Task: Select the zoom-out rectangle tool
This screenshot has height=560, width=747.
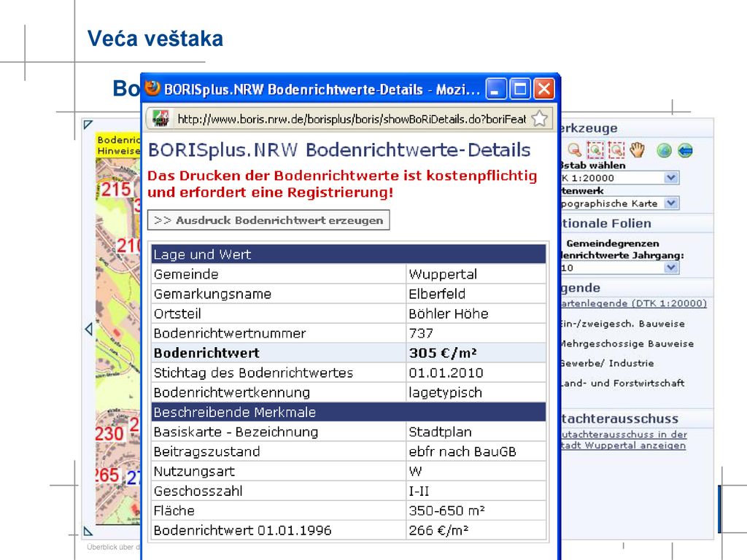Action: pyautogui.click(x=616, y=150)
